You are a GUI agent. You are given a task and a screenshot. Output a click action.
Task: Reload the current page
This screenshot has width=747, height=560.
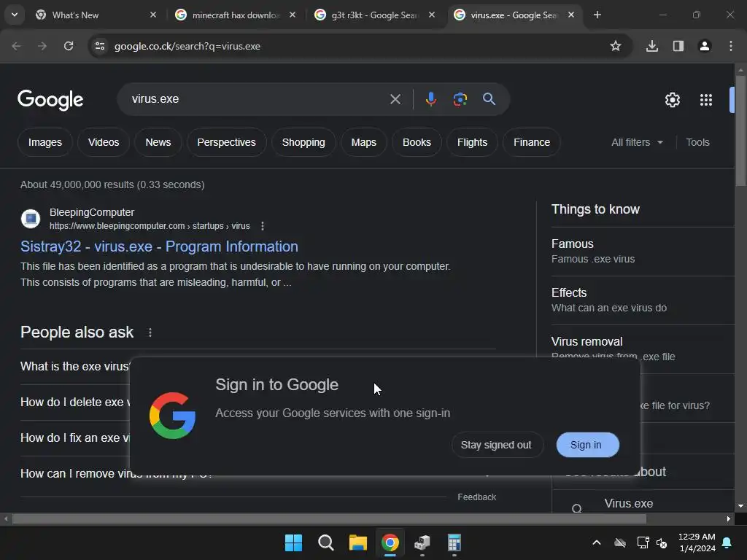click(x=69, y=46)
